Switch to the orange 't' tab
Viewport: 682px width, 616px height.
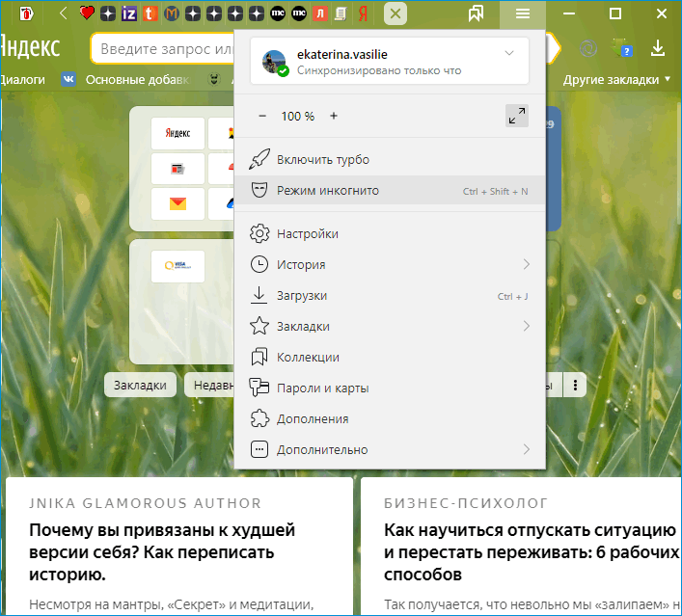pyautogui.click(x=150, y=13)
